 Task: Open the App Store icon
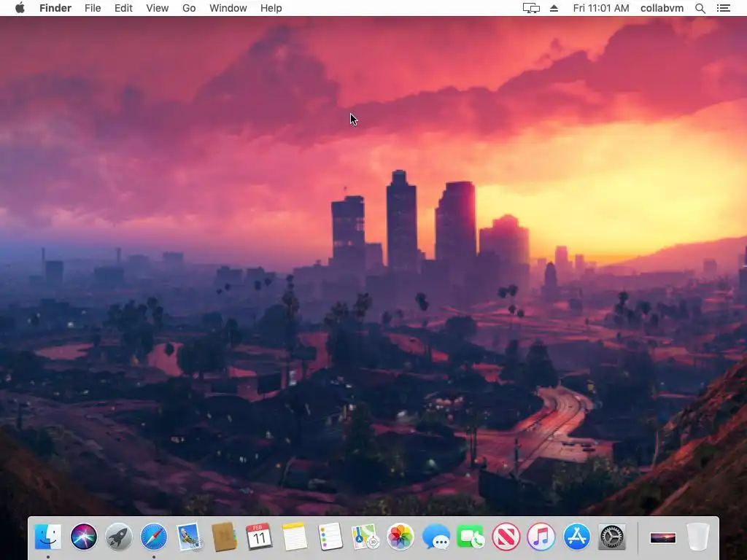click(576, 537)
